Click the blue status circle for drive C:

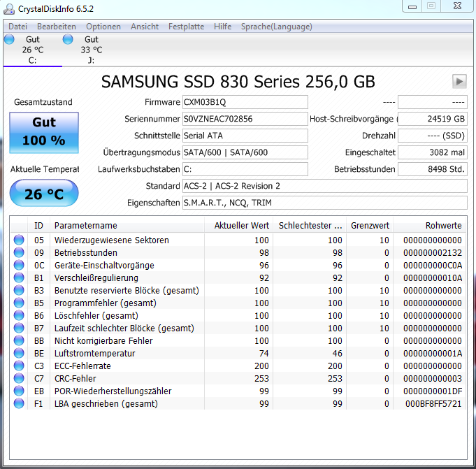(x=9, y=39)
